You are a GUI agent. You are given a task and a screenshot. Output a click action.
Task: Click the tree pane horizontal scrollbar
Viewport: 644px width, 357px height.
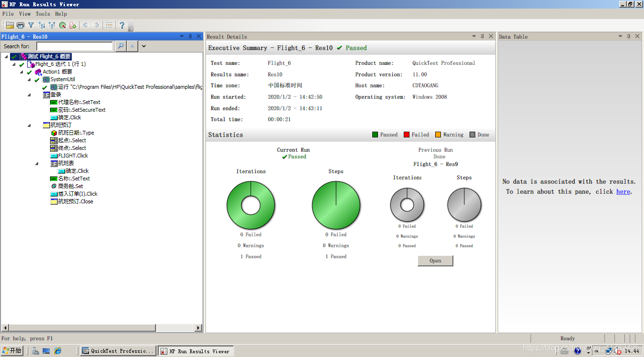coord(102,328)
